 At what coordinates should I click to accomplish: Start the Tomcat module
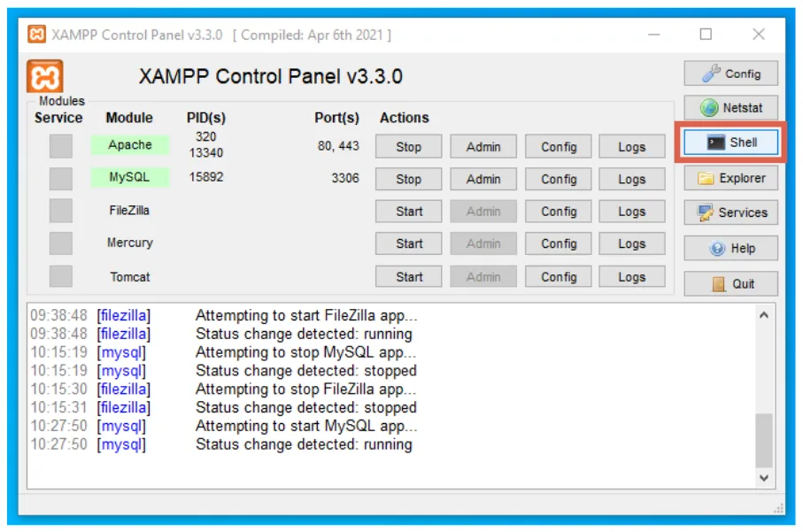407,276
